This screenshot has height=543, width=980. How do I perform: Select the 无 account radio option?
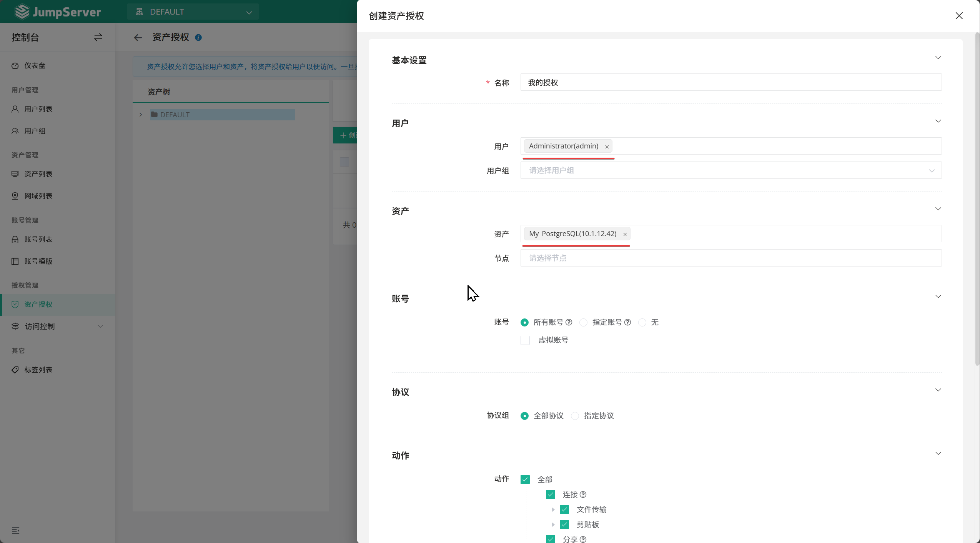(x=642, y=322)
